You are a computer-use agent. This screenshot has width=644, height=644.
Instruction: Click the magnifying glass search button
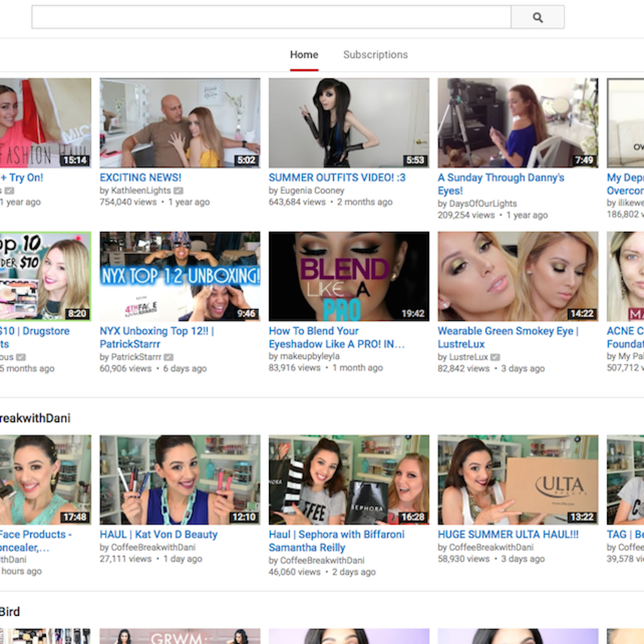537,17
